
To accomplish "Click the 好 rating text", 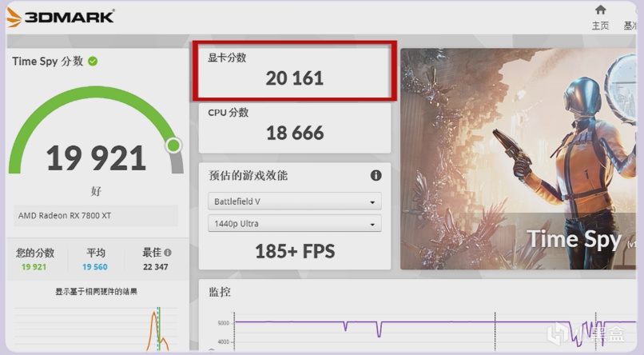I will click(x=96, y=191).
